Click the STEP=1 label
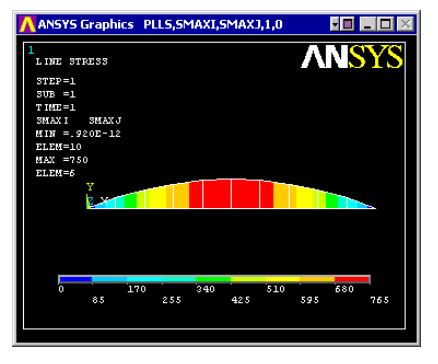438x364 pixels. [x=56, y=81]
